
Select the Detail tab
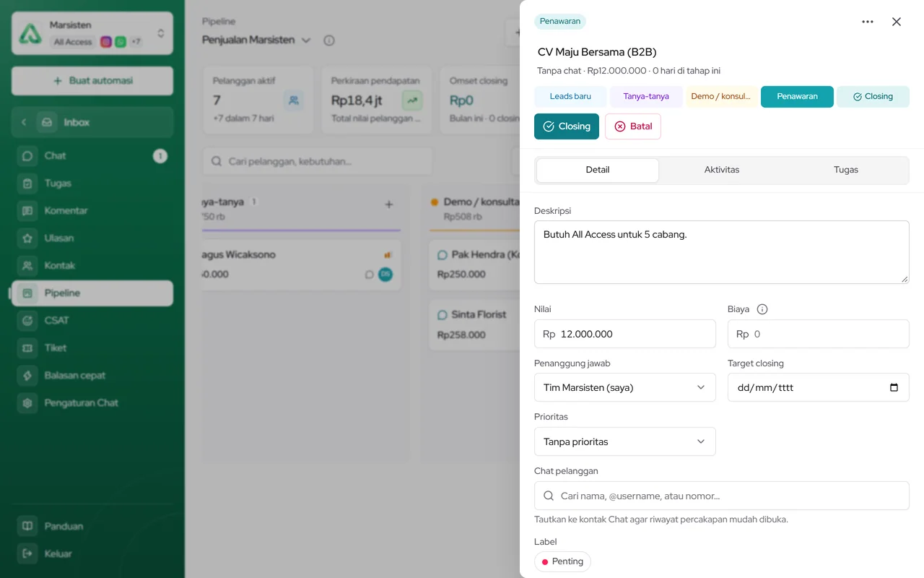coord(598,170)
